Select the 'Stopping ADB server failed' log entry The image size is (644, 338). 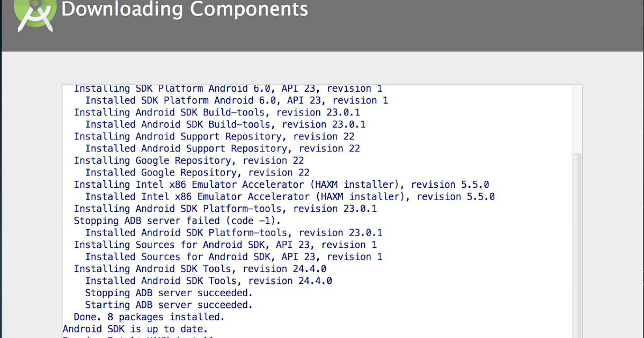pyautogui.click(x=177, y=221)
